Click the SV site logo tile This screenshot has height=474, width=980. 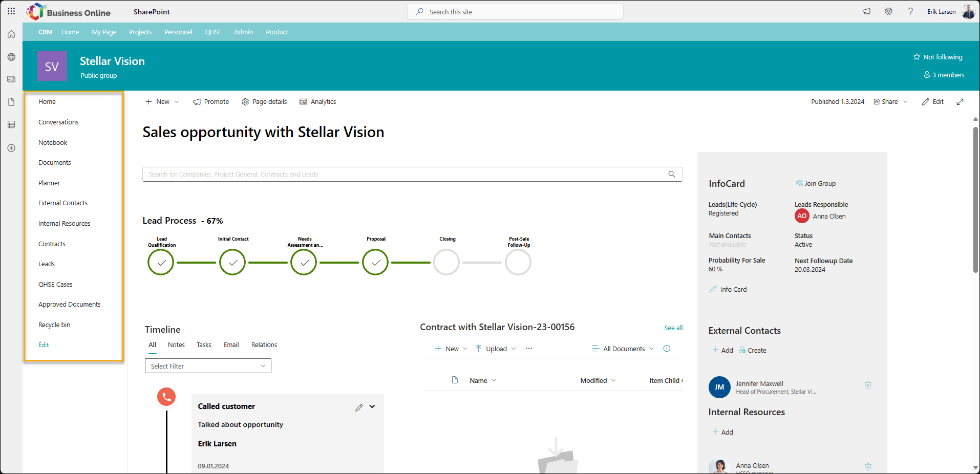[x=52, y=66]
